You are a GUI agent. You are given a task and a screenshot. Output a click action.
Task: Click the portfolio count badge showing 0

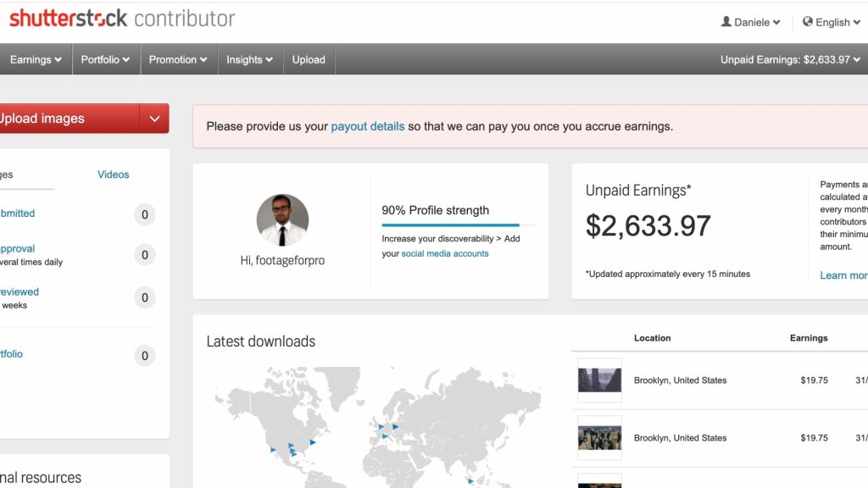pyautogui.click(x=144, y=355)
